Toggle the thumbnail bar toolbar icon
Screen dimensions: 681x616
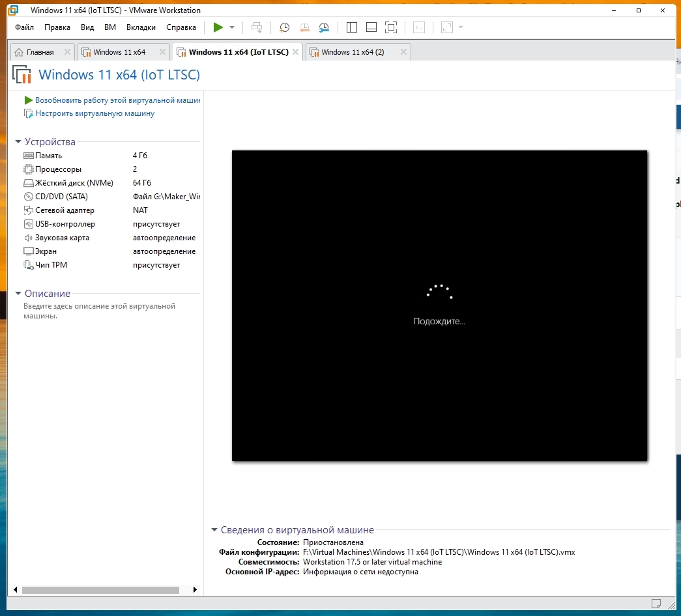coord(371,27)
